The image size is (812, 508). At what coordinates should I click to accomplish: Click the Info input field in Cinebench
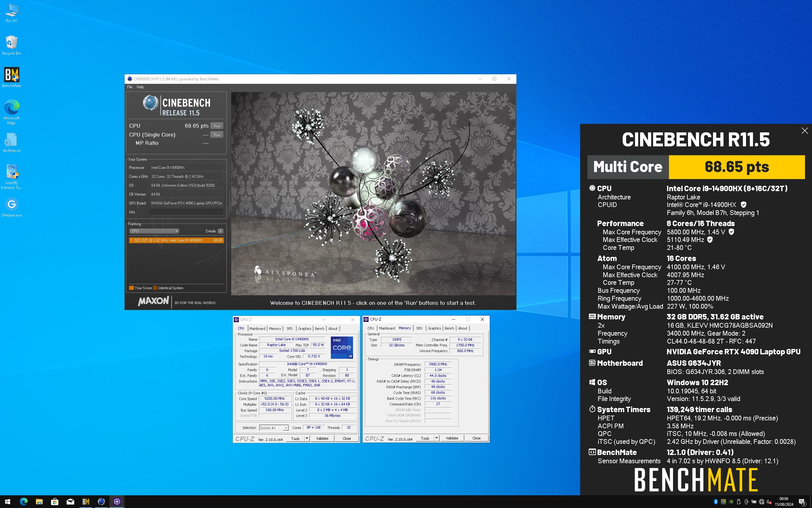pyautogui.click(x=187, y=212)
